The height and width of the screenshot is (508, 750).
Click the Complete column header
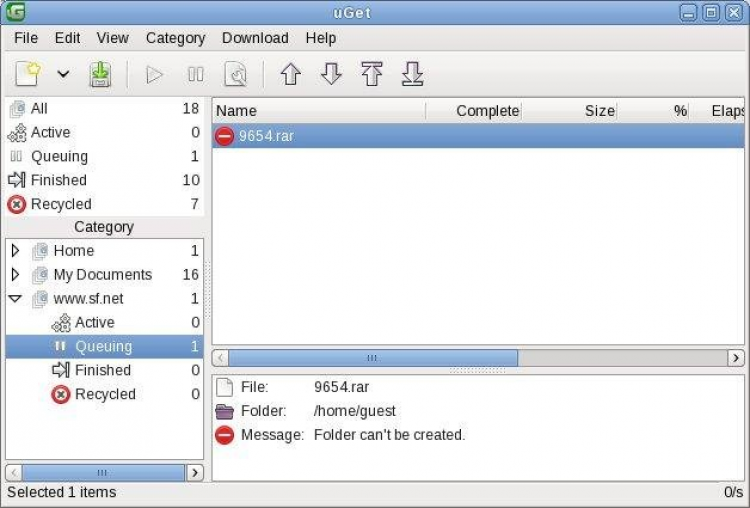click(474, 111)
